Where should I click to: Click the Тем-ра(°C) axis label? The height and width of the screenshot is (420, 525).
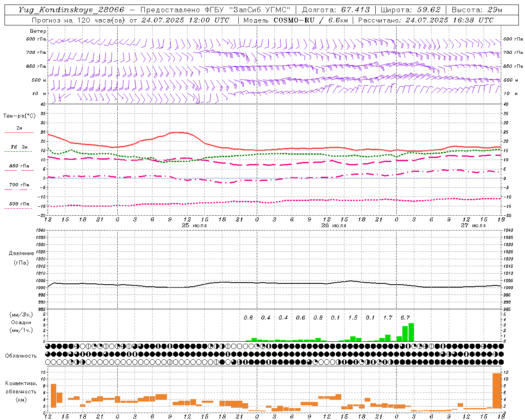click(x=19, y=116)
